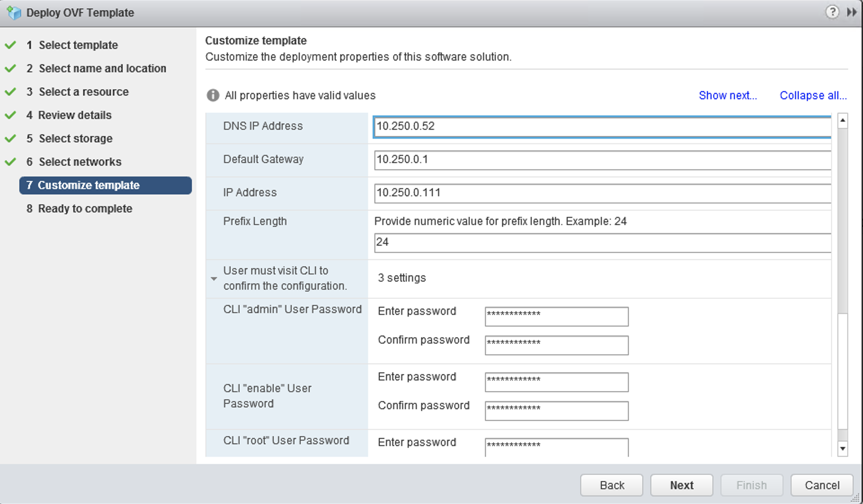Focus the Prefix Length field
The width and height of the screenshot is (863, 504).
coord(602,243)
